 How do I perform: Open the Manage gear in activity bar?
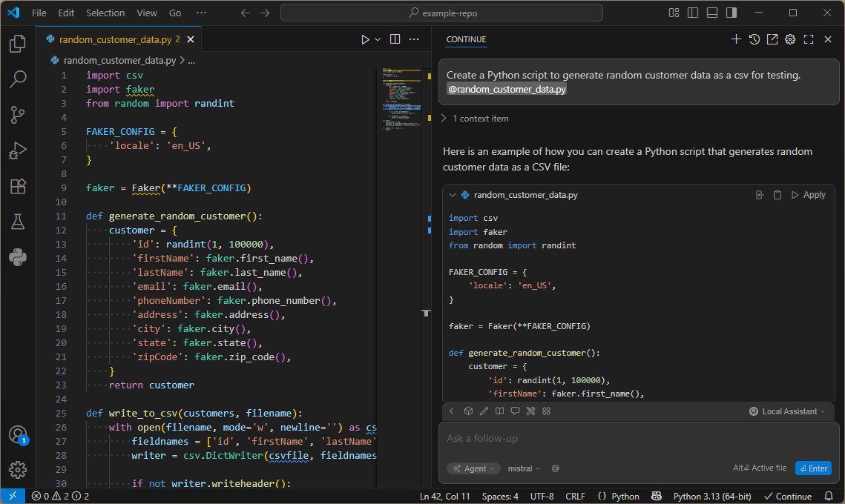pyautogui.click(x=18, y=470)
